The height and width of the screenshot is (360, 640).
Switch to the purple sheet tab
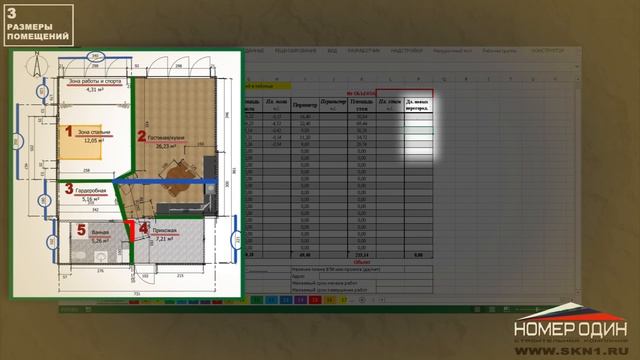(x=300, y=300)
